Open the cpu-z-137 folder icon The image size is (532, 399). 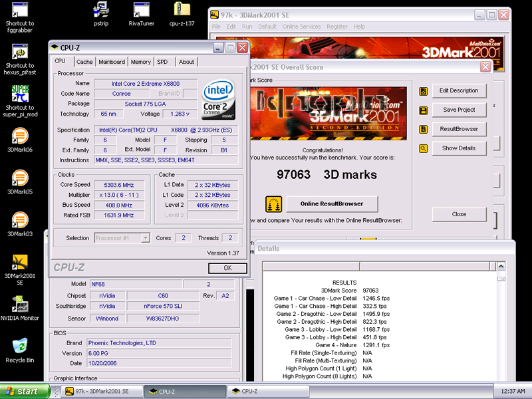[182, 14]
